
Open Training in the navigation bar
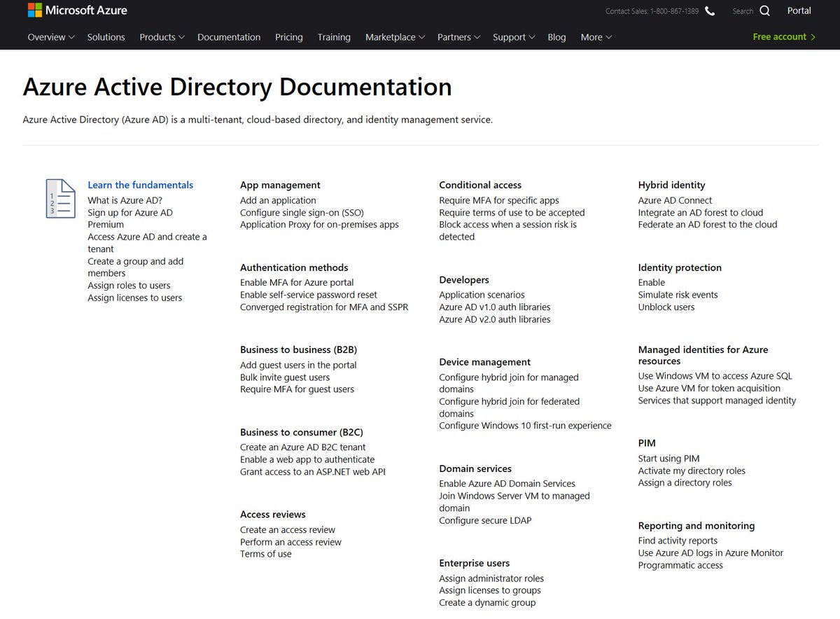pos(334,37)
